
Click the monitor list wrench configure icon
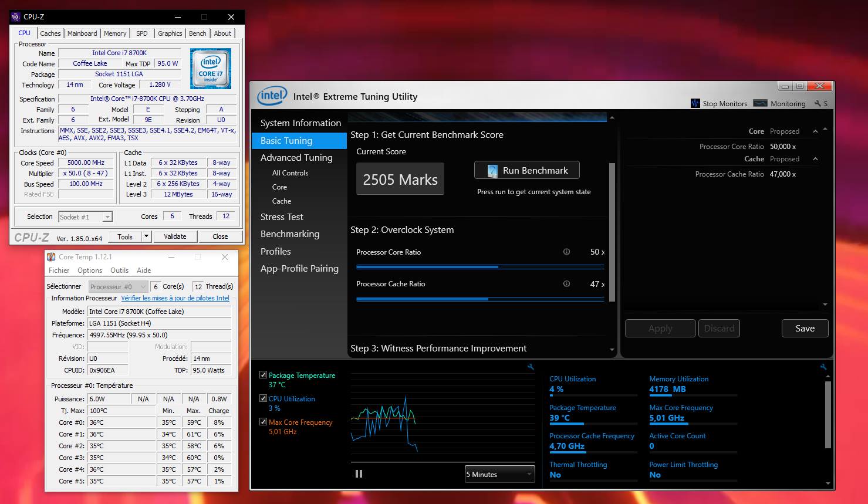click(x=823, y=367)
